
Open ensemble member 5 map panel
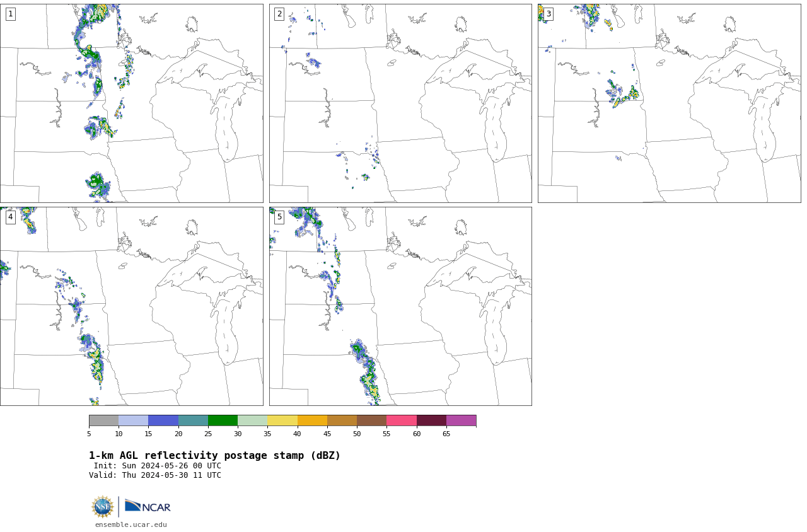(x=400, y=306)
